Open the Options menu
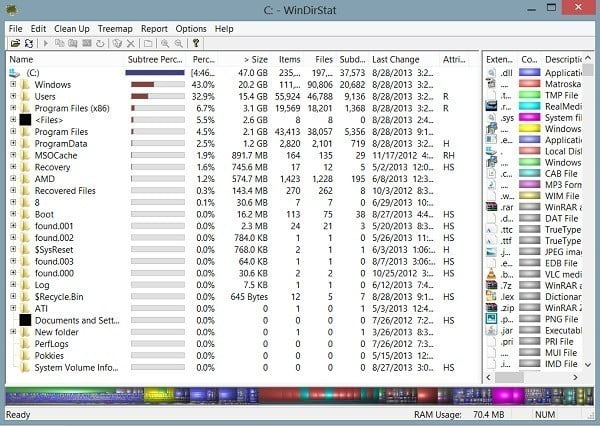This screenshot has height=426, width=600. (x=191, y=29)
